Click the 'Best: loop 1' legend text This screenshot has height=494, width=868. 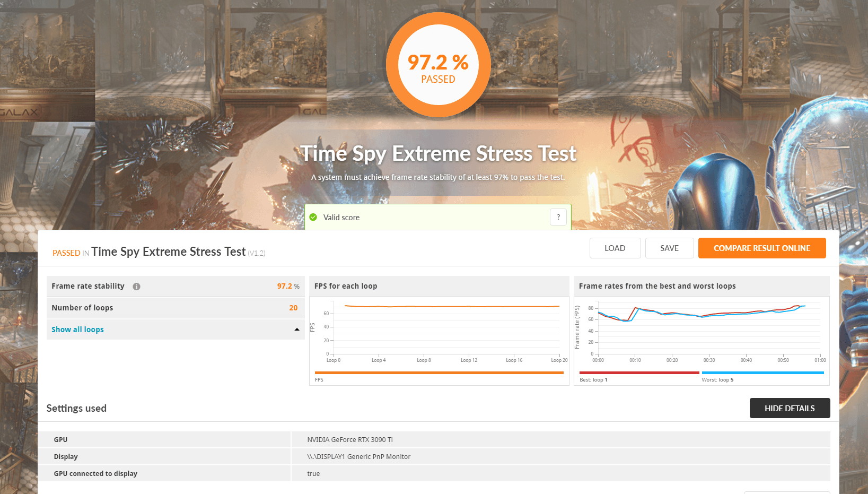[593, 380]
